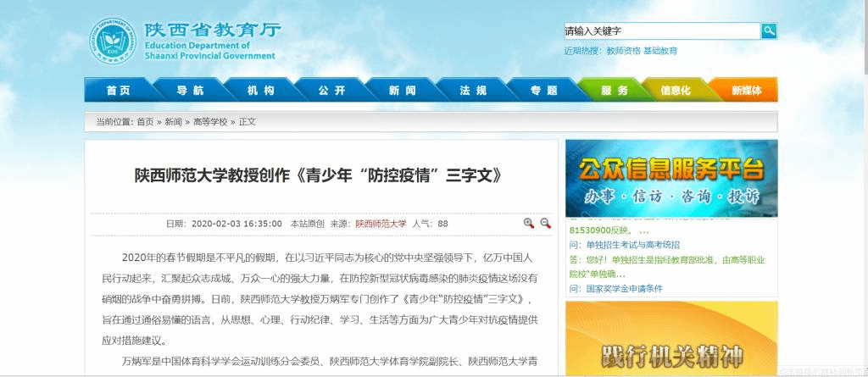Click the article title heading
Screen dimensions: 868x377
pyautogui.click(x=319, y=175)
